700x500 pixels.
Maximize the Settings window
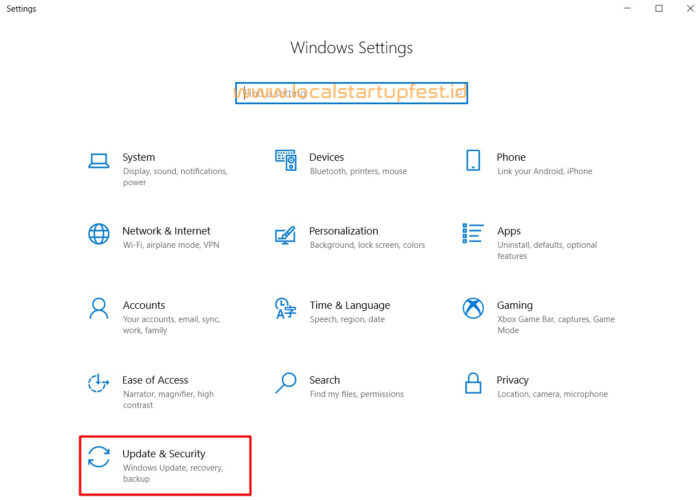pyautogui.click(x=659, y=8)
